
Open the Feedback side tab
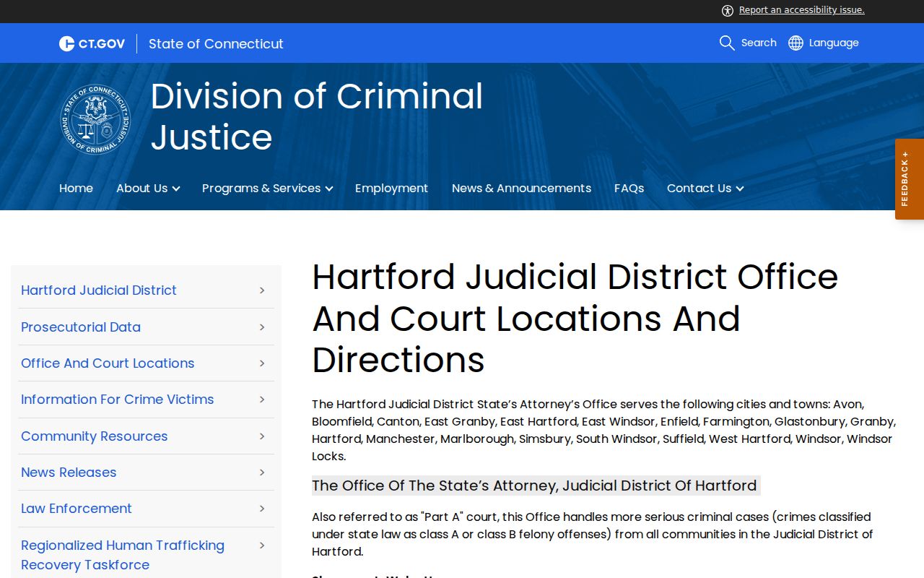coord(910,179)
